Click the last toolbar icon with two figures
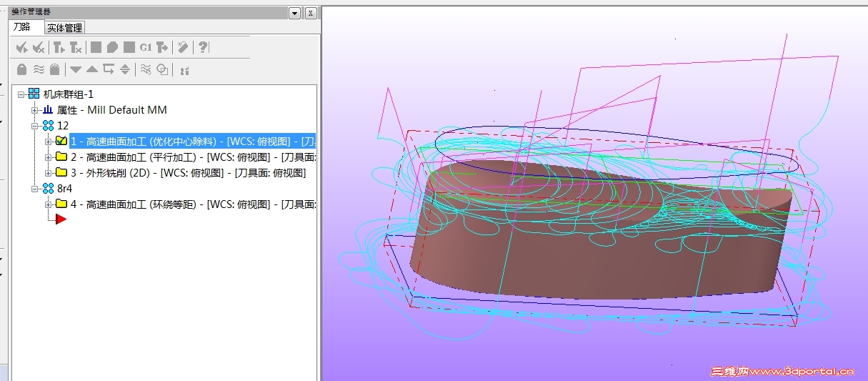Viewport: 868px width, 381px height. (x=184, y=70)
